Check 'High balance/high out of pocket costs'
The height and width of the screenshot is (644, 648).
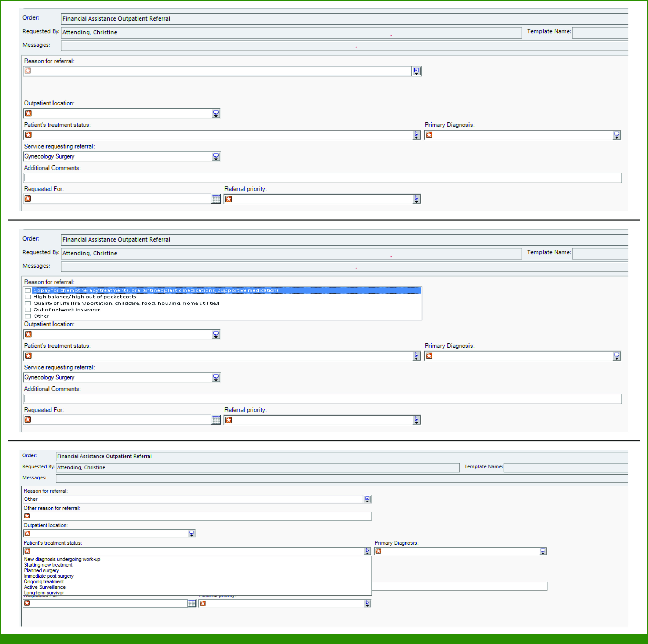pos(28,297)
